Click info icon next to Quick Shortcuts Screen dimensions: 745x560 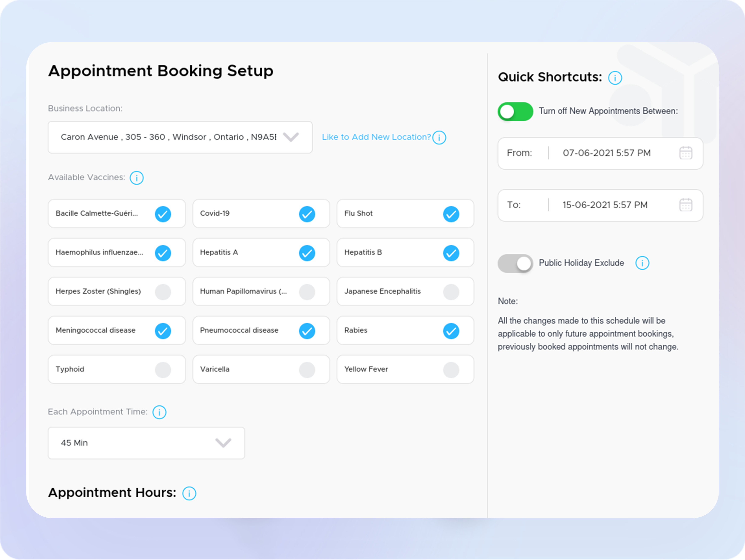point(615,78)
